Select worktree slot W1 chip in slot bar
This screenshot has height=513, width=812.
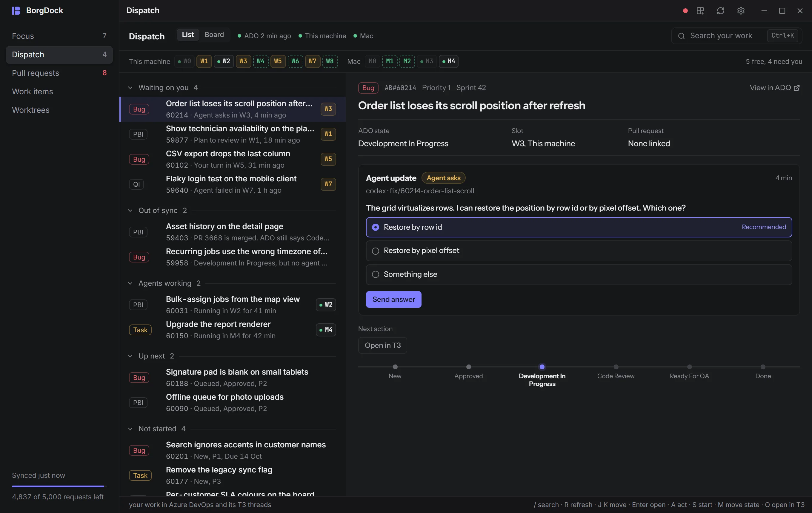point(204,61)
